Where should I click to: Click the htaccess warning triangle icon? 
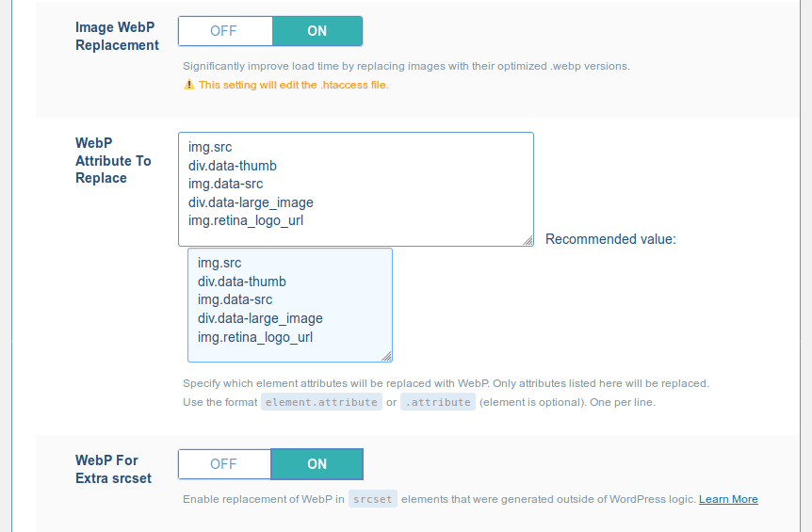coord(189,85)
